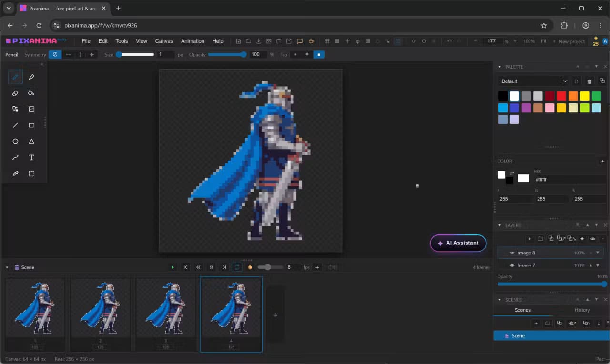Collapse the Scene timeline section

pyautogui.click(x=7, y=267)
